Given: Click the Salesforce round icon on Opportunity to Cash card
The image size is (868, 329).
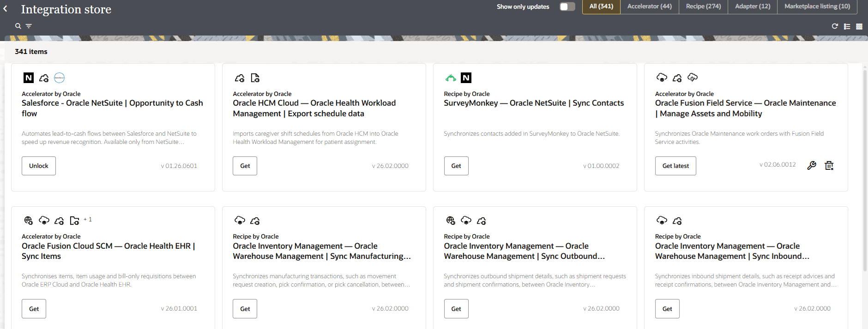Looking at the screenshot, I should (x=59, y=78).
